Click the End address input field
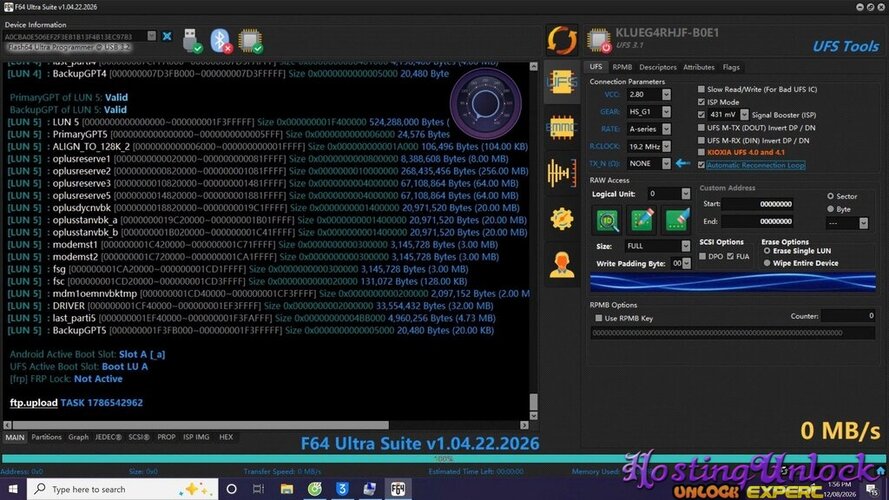The width and height of the screenshot is (889, 500). [757, 222]
